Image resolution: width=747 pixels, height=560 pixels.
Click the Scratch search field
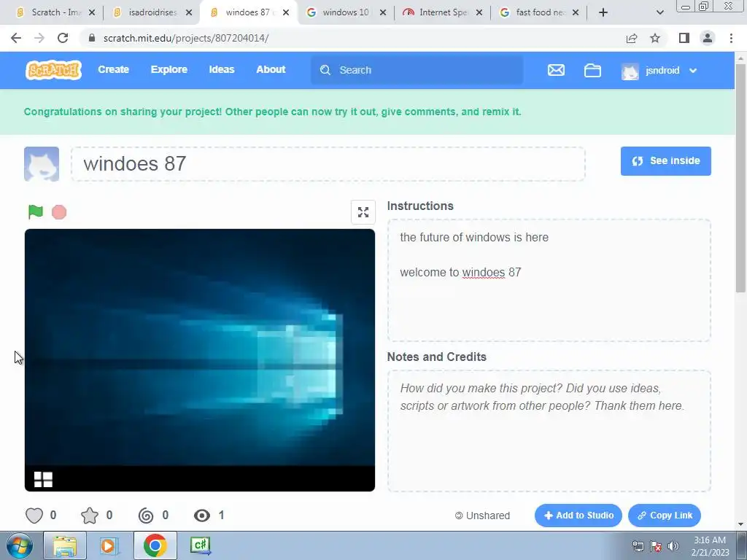tap(417, 70)
